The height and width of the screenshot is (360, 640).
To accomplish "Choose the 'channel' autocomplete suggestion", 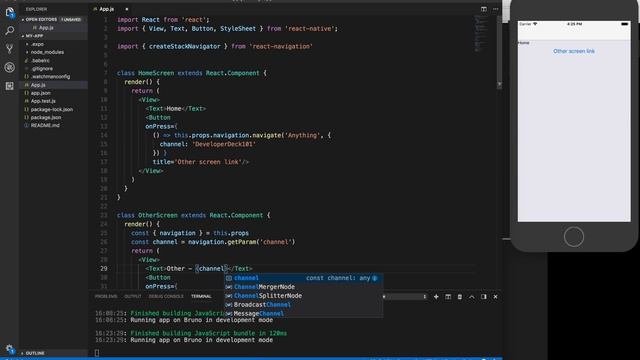I will [303, 278].
